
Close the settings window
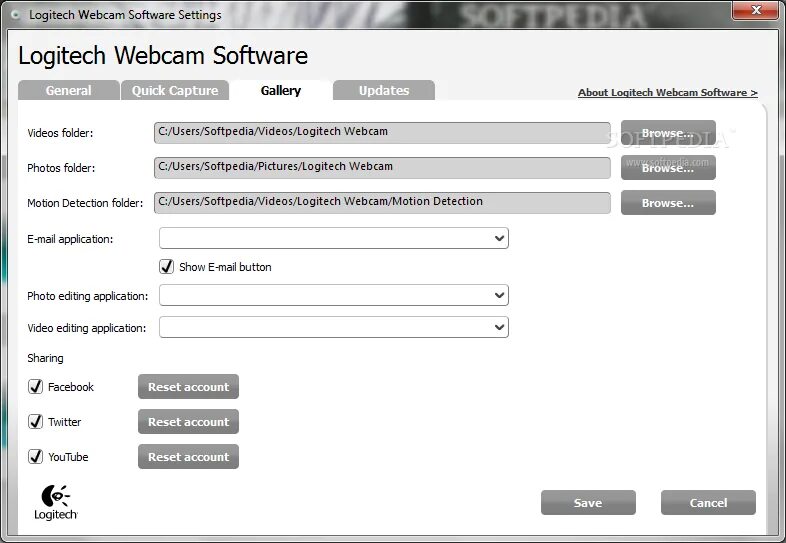point(756,10)
